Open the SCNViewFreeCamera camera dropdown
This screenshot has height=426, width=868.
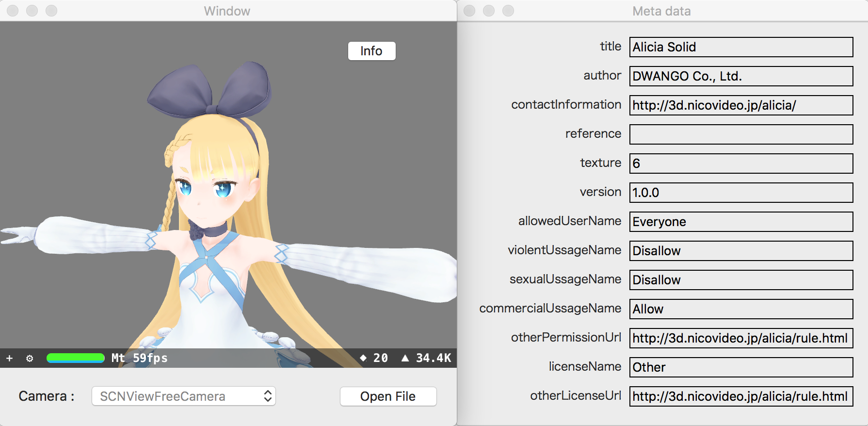[184, 396]
